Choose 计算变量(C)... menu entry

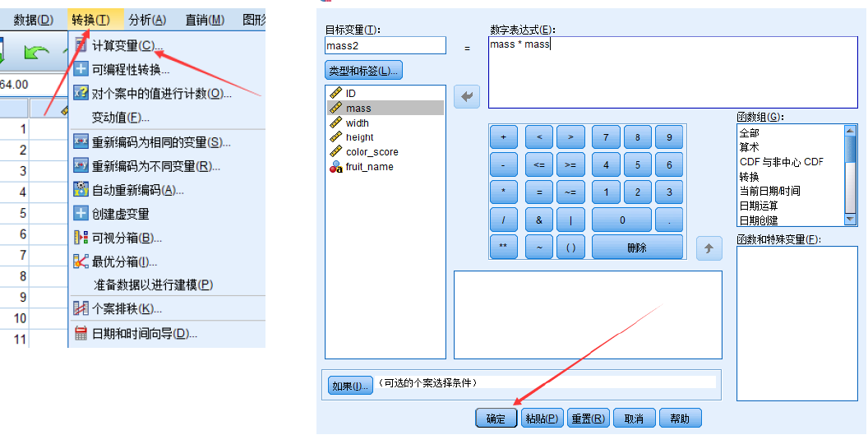coord(127,45)
